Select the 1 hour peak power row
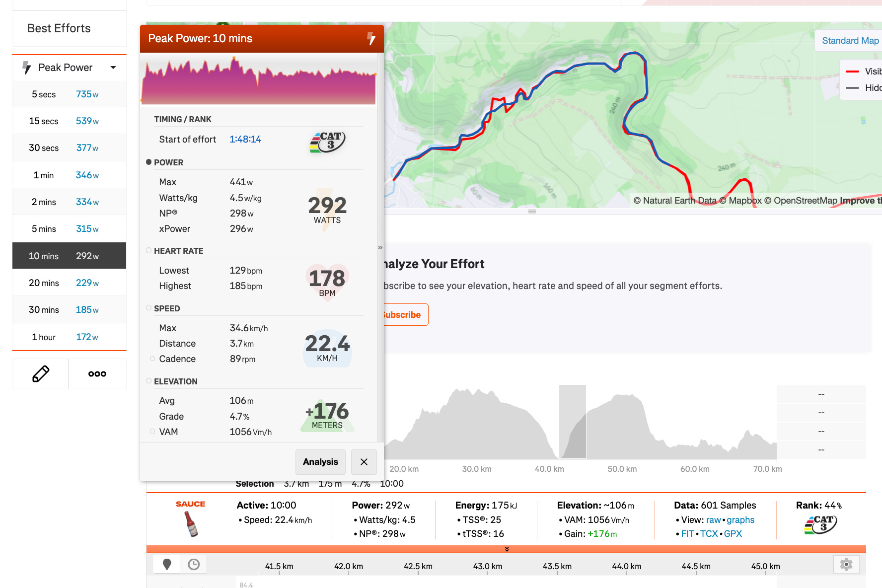 [69, 337]
